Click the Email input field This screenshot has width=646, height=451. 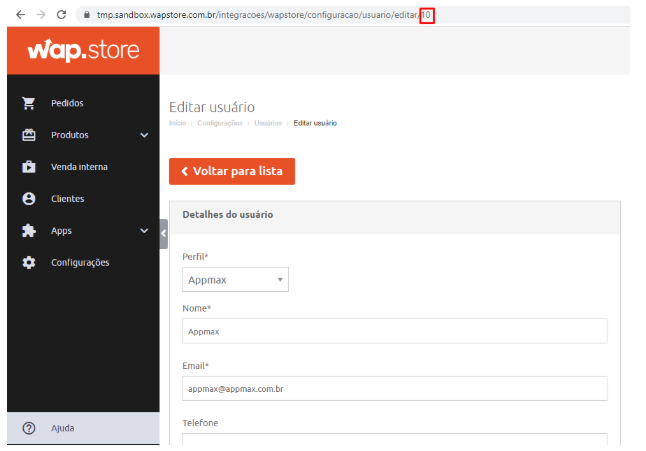tap(395, 388)
